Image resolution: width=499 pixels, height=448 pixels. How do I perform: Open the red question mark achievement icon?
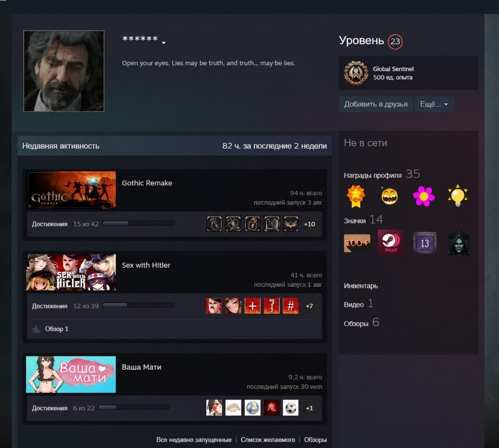pos(271,306)
